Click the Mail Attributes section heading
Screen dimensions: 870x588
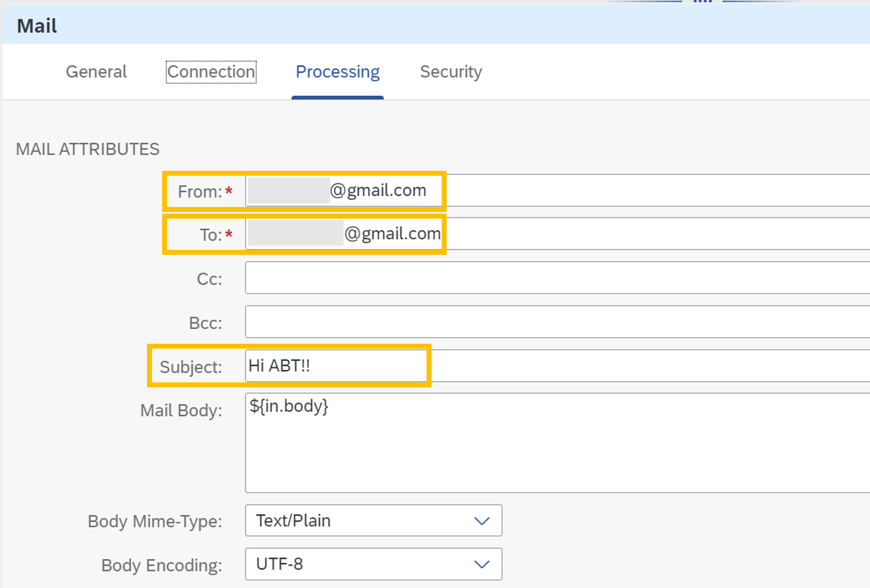click(88, 149)
